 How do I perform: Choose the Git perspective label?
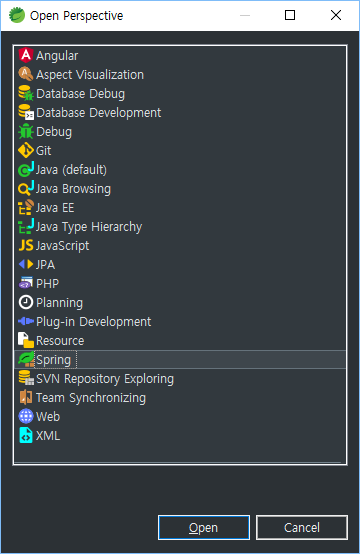click(43, 151)
